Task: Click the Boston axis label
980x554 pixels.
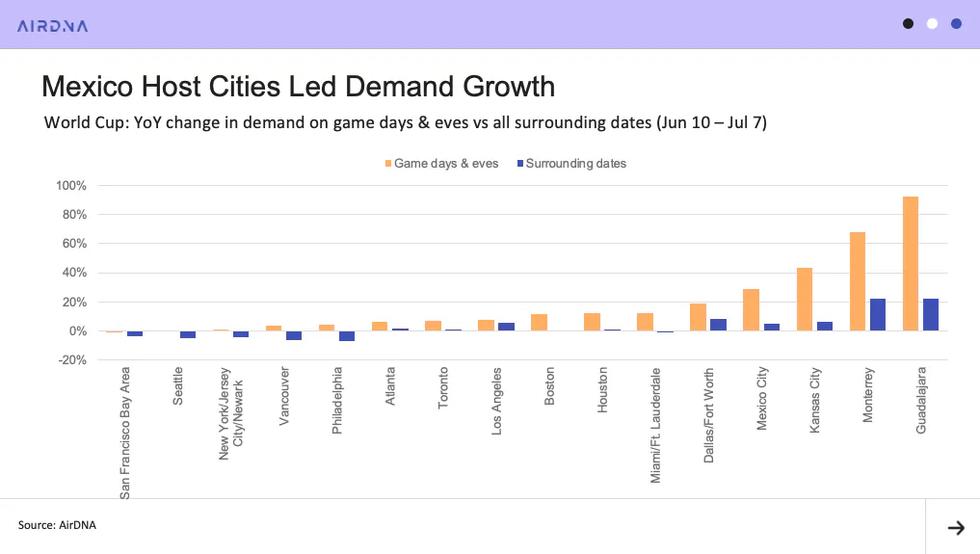Action: 549,386
